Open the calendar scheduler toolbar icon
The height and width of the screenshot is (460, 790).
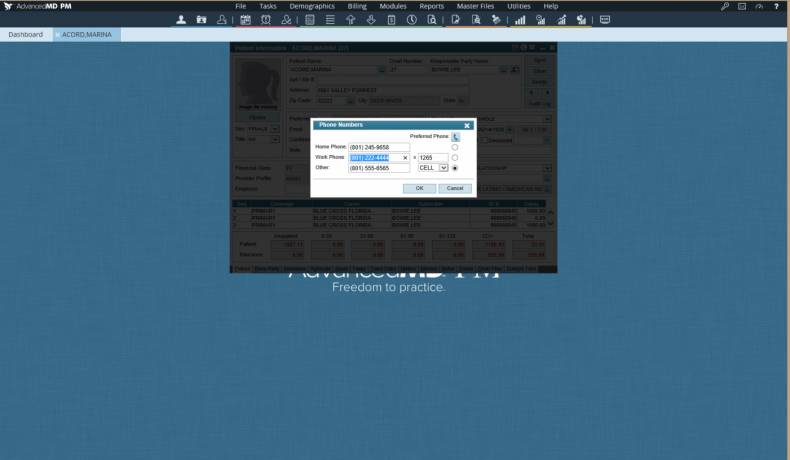tap(245, 20)
